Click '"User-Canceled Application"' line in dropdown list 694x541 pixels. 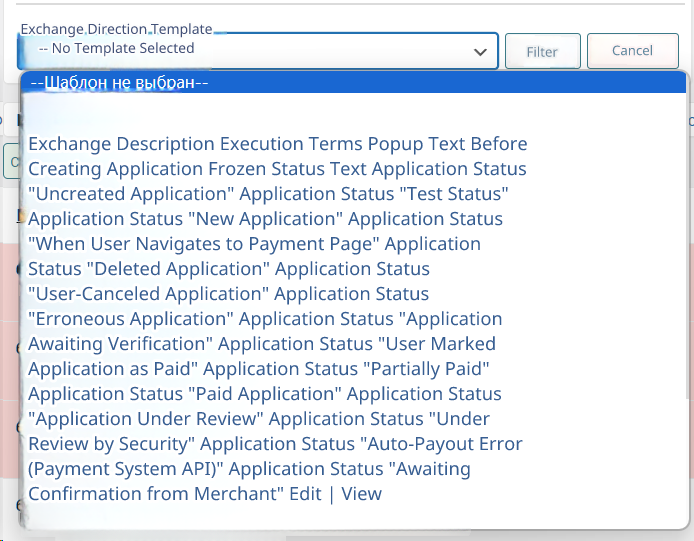pos(148,294)
